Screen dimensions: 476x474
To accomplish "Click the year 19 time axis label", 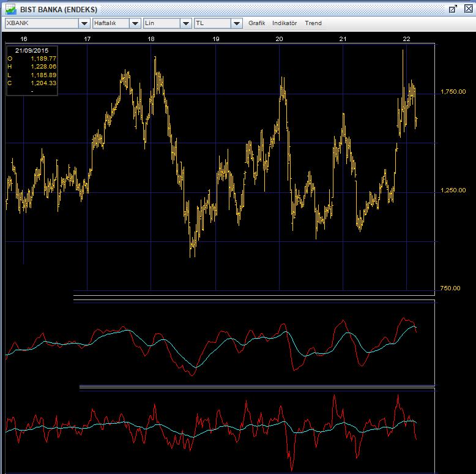I will pyautogui.click(x=215, y=39).
